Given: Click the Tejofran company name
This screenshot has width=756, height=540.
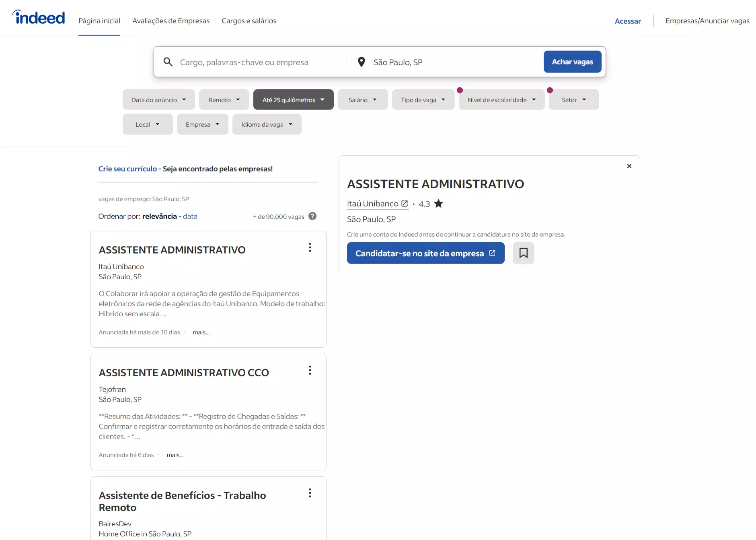Looking at the screenshot, I should coord(112,389).
